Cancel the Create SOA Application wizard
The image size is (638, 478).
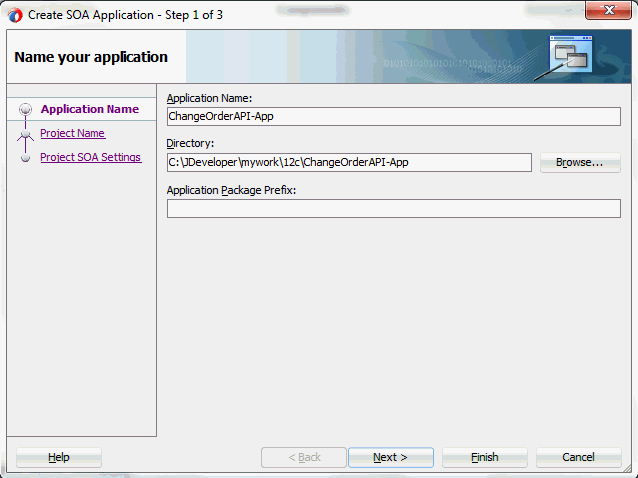coord(579,457)
